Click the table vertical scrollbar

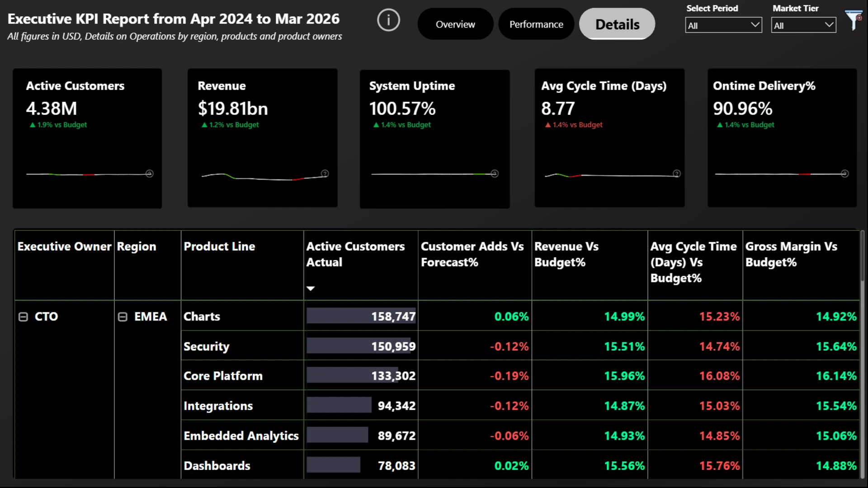click(862, 352)
